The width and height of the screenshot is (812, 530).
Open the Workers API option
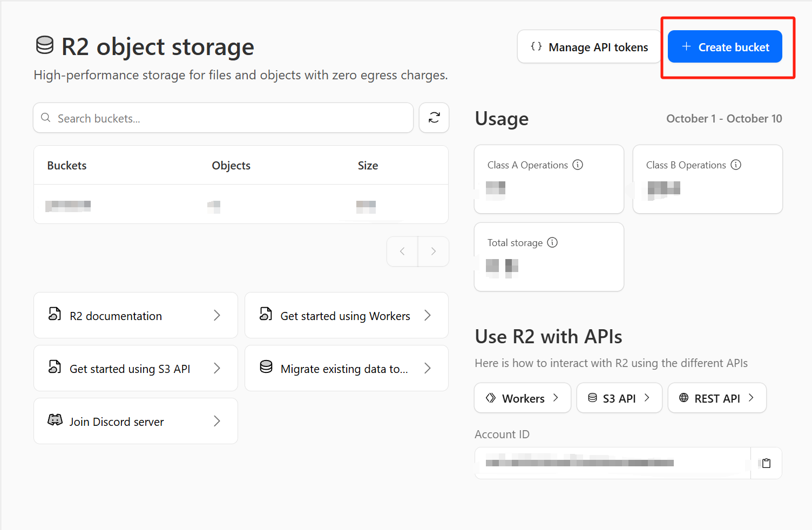tap(522, 398)
